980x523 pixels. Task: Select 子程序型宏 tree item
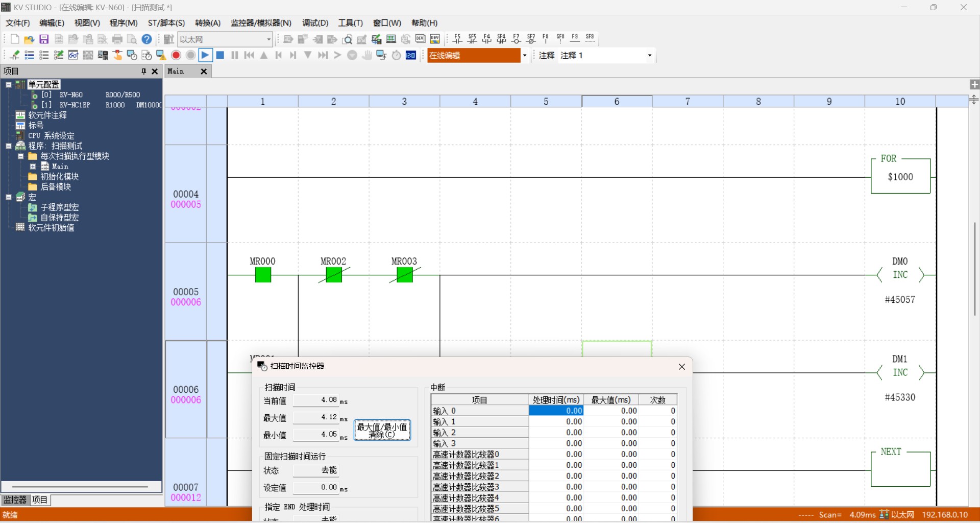pyautogui.click(x=60, y=207)
